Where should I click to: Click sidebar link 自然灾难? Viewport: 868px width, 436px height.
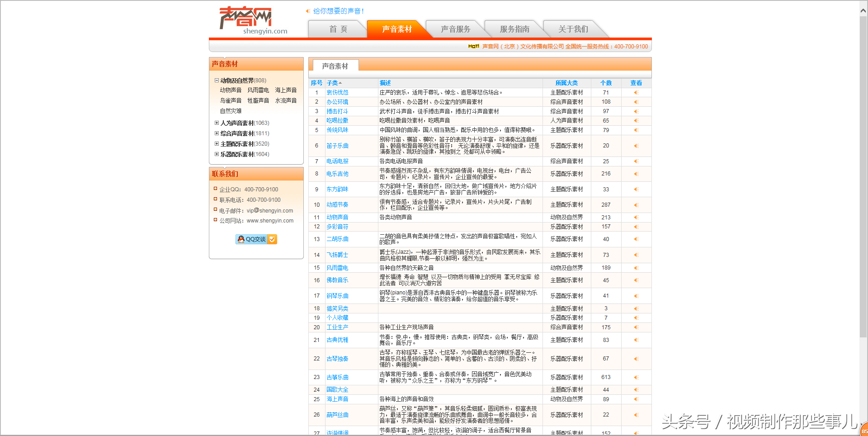(x=231, y=111)
